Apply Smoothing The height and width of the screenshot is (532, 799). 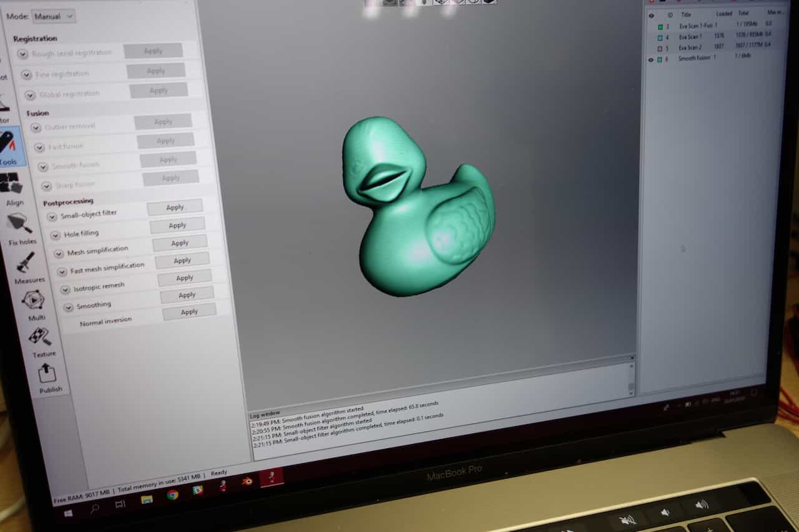187,294
